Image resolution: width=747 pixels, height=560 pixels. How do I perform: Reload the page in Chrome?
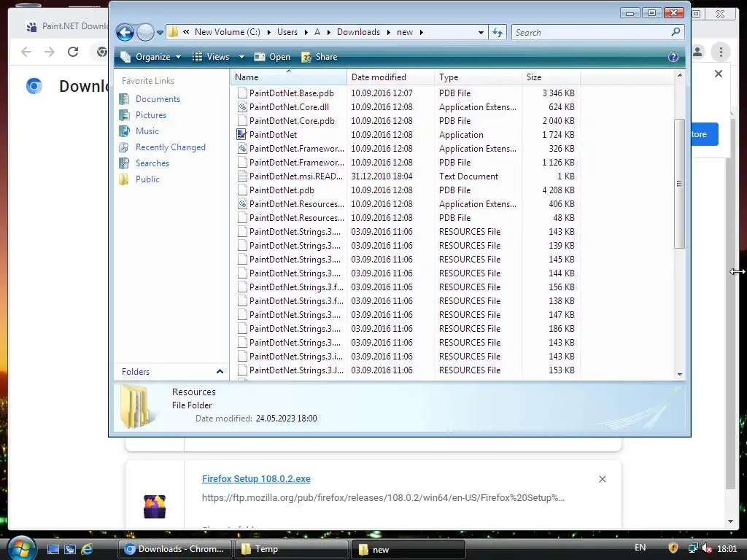pos(72,52)
